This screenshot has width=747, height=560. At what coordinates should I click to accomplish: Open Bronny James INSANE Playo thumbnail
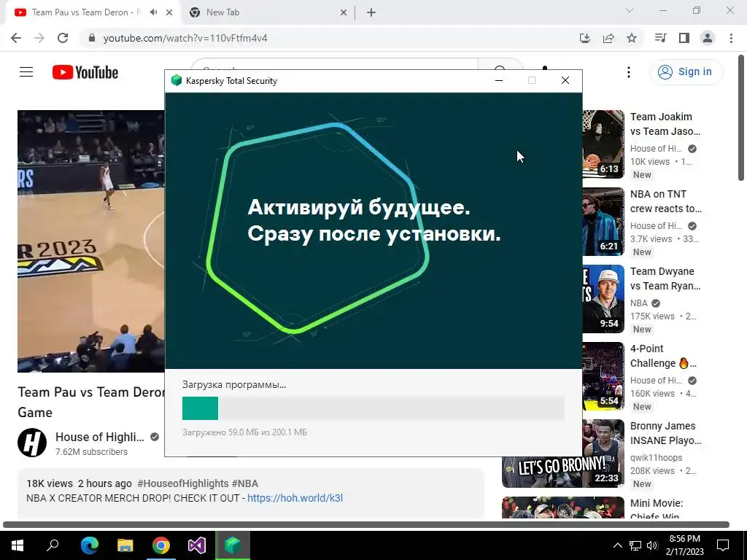[563, 454]
